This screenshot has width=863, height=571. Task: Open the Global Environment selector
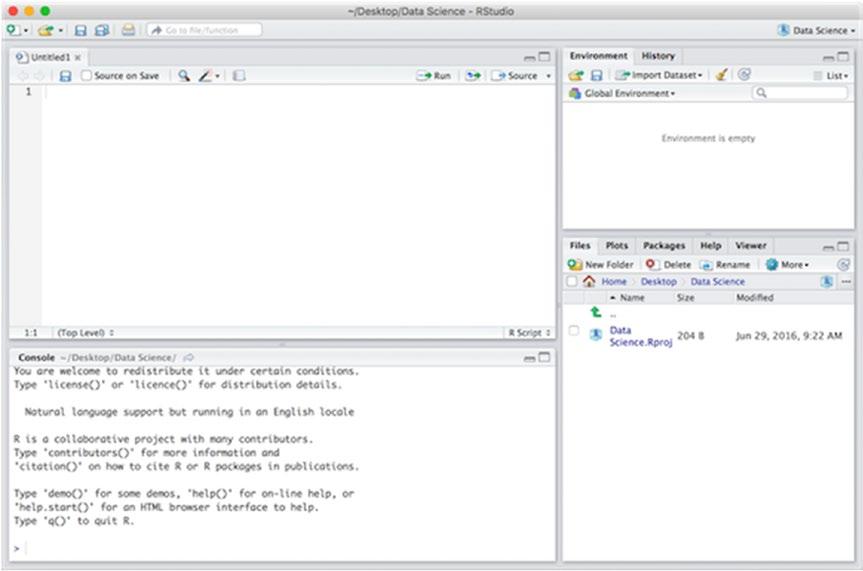(x=622, y=94)
